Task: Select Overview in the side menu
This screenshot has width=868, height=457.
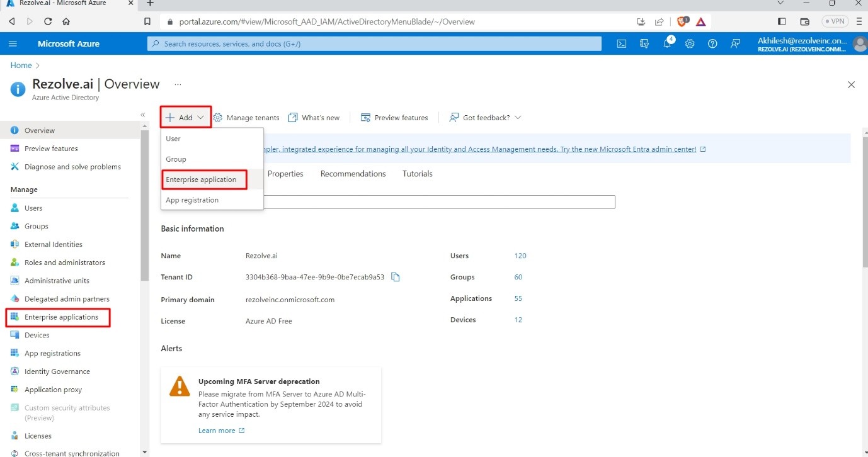Action: click(x=69, y=130)
